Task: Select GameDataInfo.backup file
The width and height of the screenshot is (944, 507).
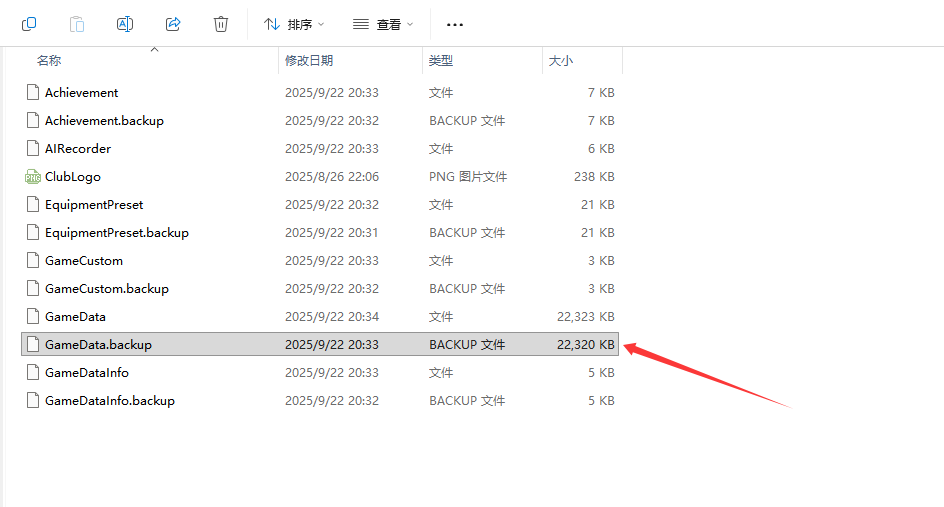Action: coord(109,401)
